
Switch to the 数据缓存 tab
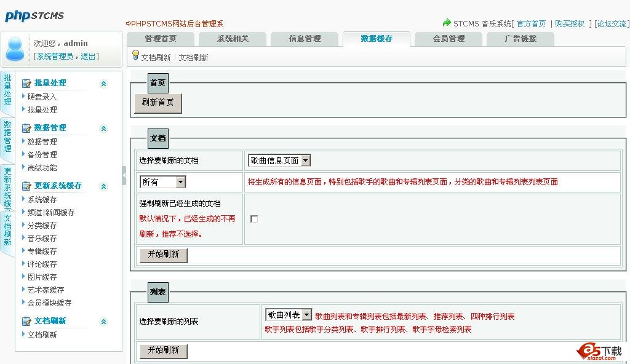click(x=377, y=39)
